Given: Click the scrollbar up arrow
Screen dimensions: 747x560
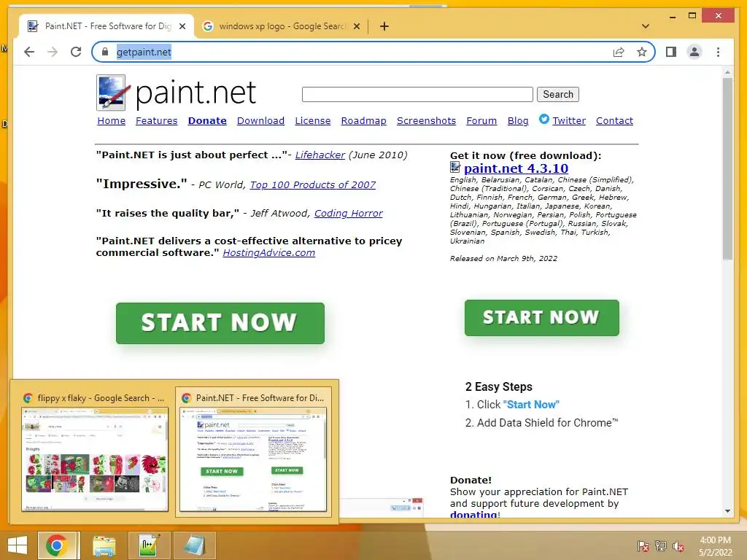Looking at the screenshot, I should pyautogui.click(x=727, y=72).
